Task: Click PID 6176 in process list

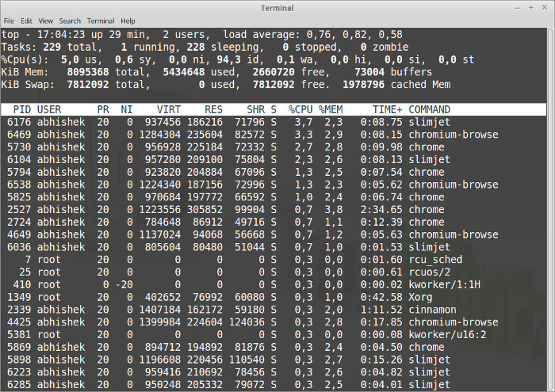Action: coord(19,122)
